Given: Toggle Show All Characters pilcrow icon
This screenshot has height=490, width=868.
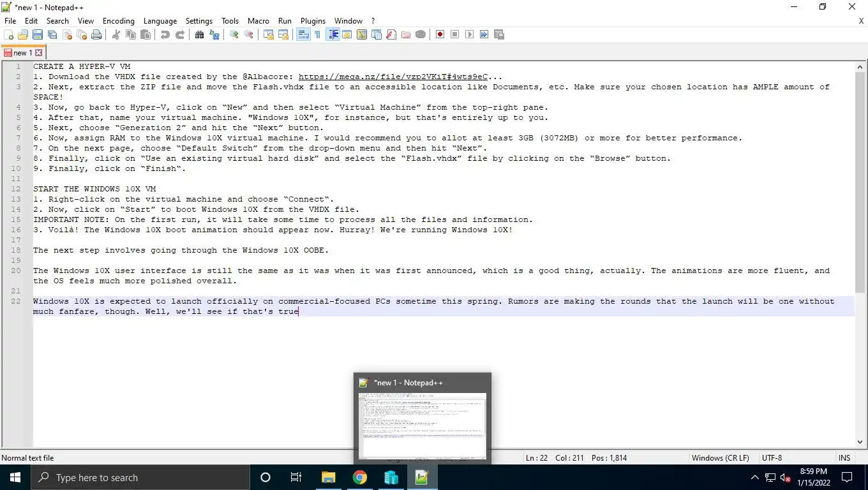Looking at the screenshot, I should [x=318, y=34].
